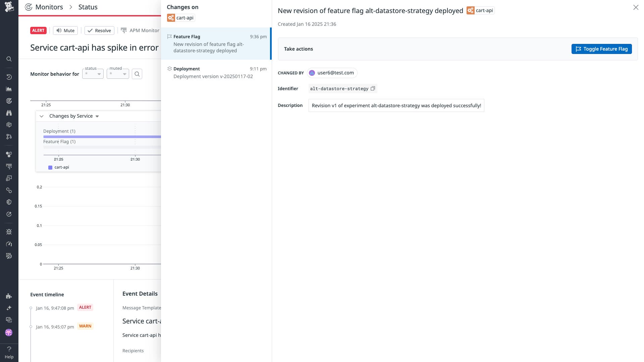Image resolution: width=644 pixels, height=362 pixels.
Task: Open Integrations via the puzzle piece icon
Action: [x=9, y=296]
